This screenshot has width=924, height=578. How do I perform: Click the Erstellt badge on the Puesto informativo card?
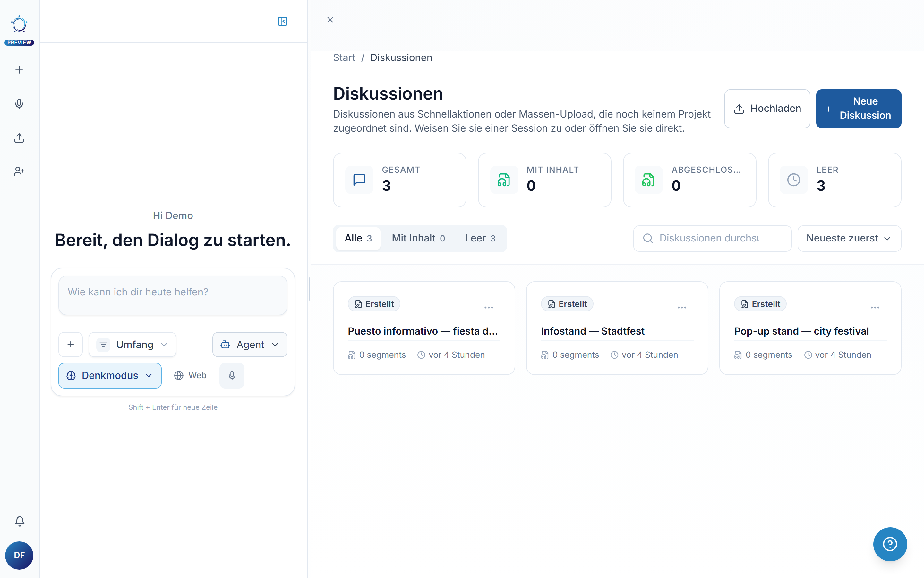(374, 304)
